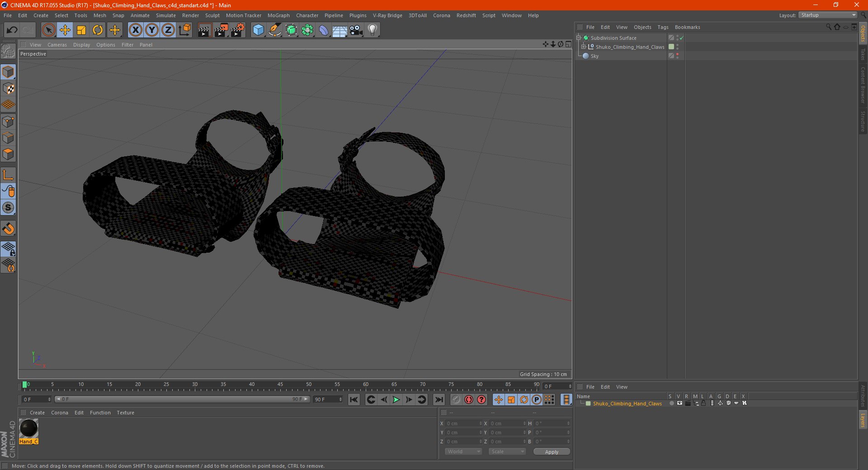Open the Layout Startup dropdown

point(828,15)
